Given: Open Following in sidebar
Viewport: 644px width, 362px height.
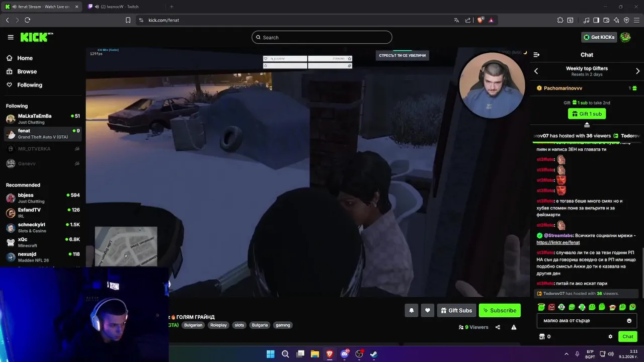Looking at the screenshot, I should [24, 85].
